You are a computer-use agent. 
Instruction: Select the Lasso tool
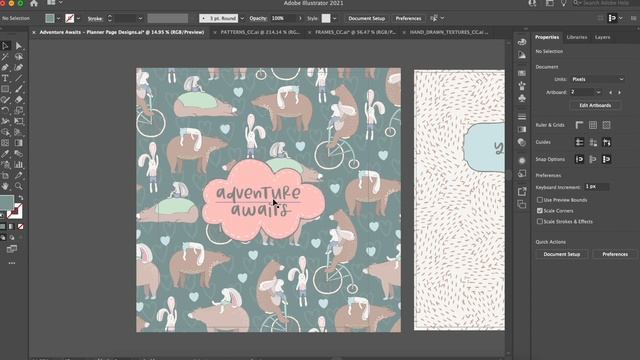click(x=19, y=57)
